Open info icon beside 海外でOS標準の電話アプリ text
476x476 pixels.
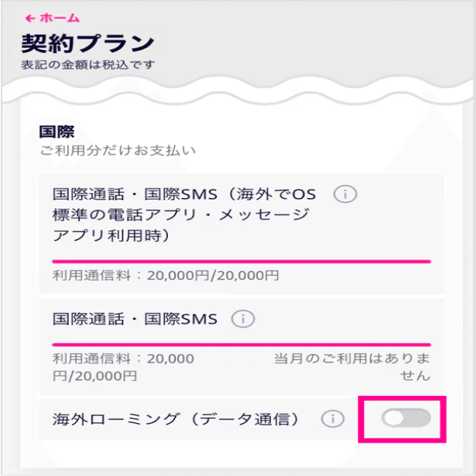(x=345, y=194)
